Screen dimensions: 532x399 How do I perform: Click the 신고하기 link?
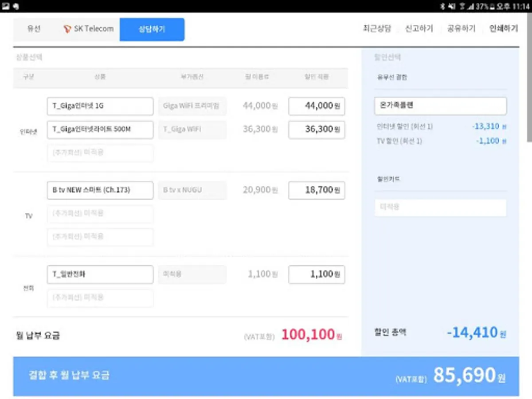pos(419,29)
